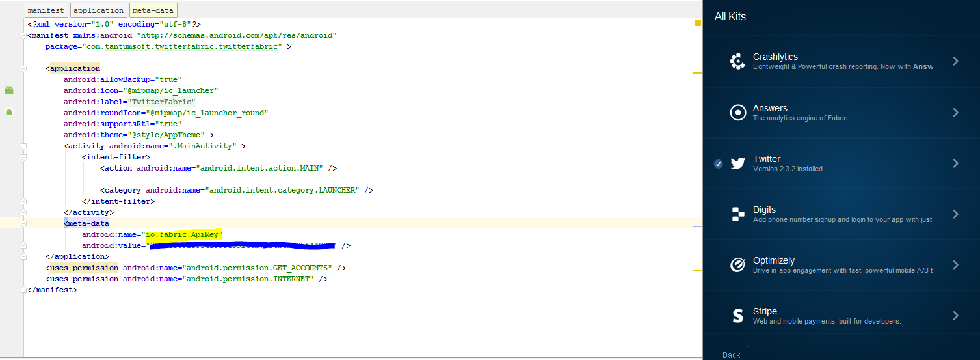Select the Twitter kit title
The image size is (980, 360).
767,159
